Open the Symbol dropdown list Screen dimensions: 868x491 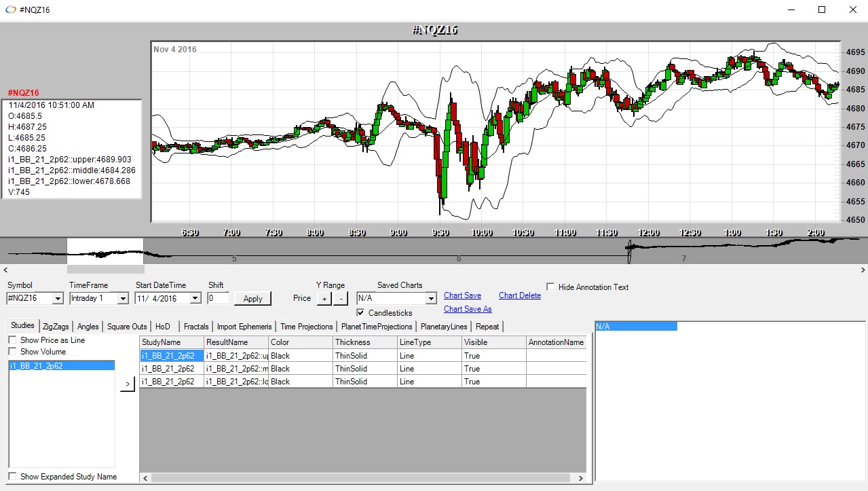[x=58, y=298]
